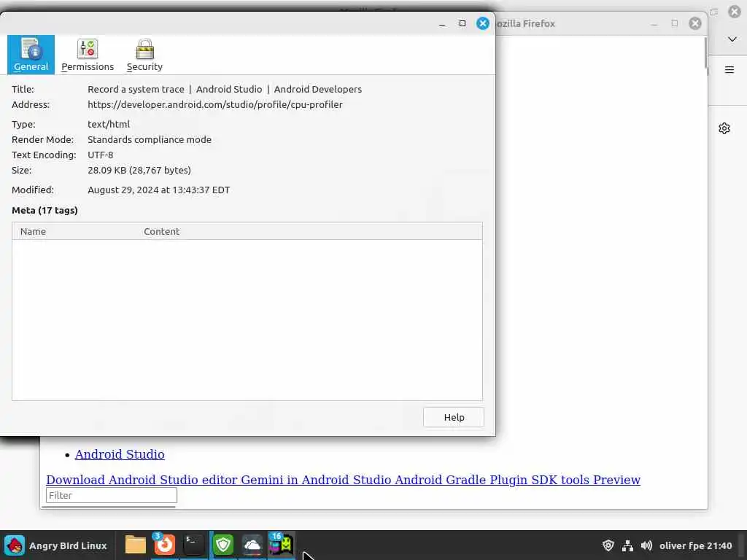Focus the Filter input field on the webpage
The image size is (747, 560).
112,495
